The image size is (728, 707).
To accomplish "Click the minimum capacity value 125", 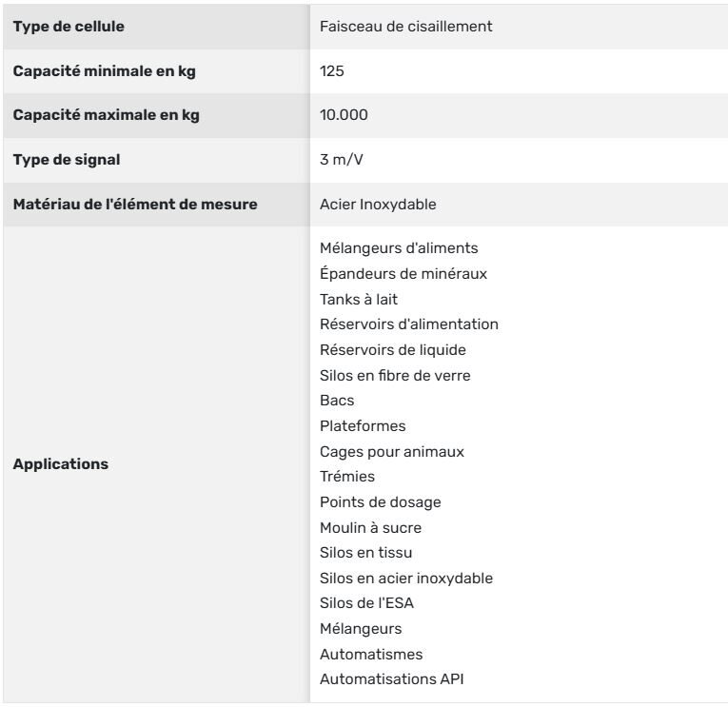I will [x=331, y=70].
